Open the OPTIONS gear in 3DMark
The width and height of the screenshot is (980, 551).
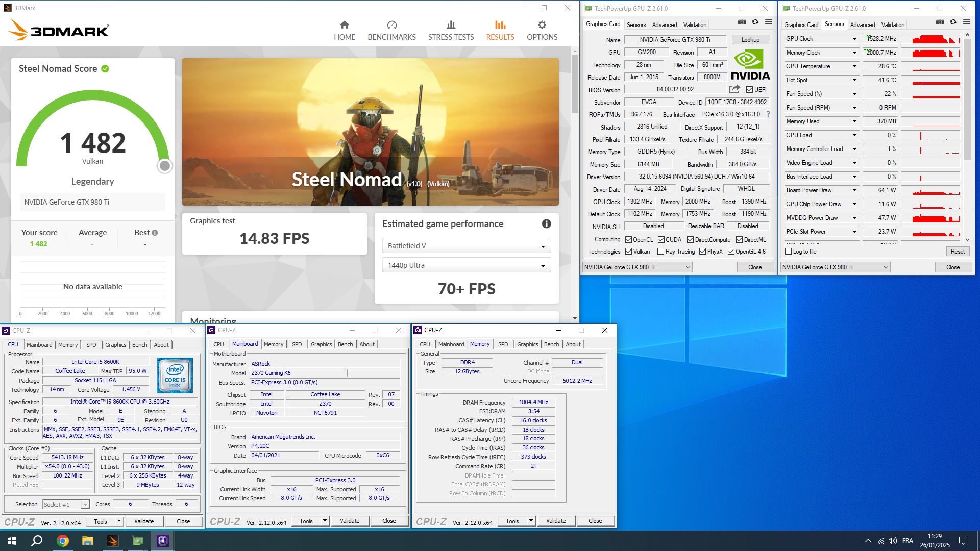(x=542, y=31)
